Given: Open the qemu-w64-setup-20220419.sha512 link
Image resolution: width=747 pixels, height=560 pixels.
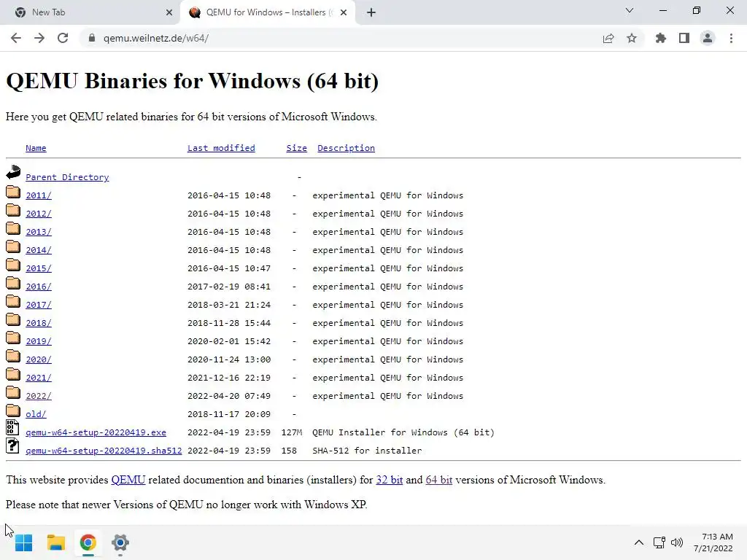Looking at the screenshot, I should (x=104, y=451).
